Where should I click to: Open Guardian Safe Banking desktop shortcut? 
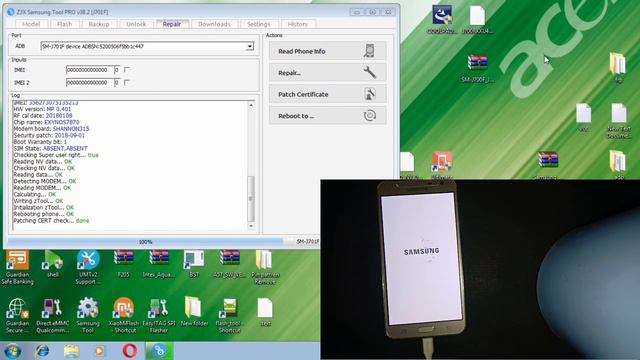tap(17, 268)
